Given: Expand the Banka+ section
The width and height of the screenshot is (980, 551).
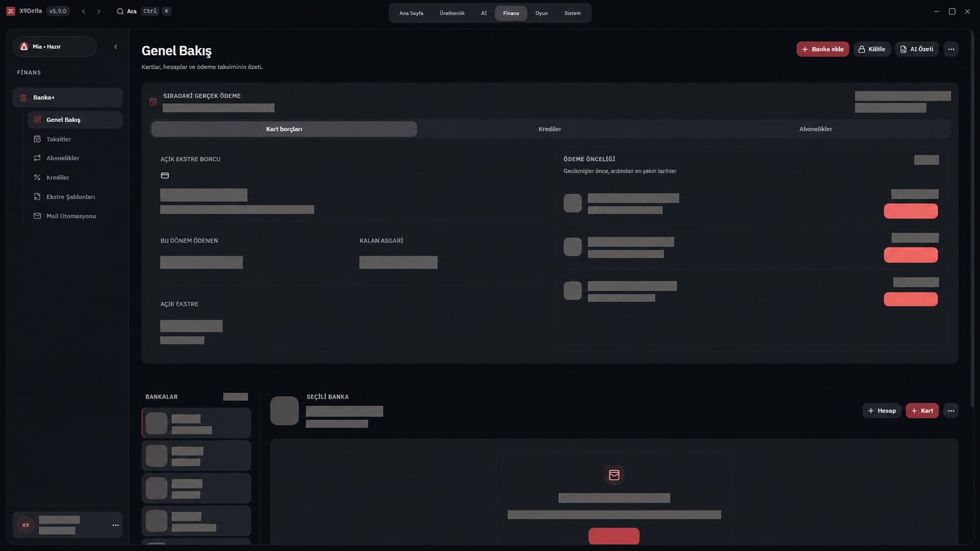Looking at the screenshot, I should coord(67,97).
